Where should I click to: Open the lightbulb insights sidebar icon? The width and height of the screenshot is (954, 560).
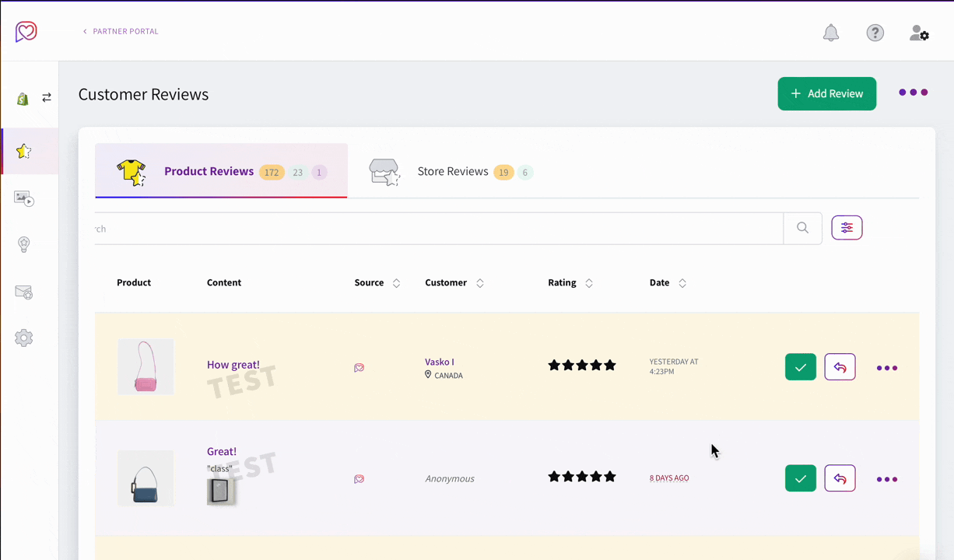24,244
